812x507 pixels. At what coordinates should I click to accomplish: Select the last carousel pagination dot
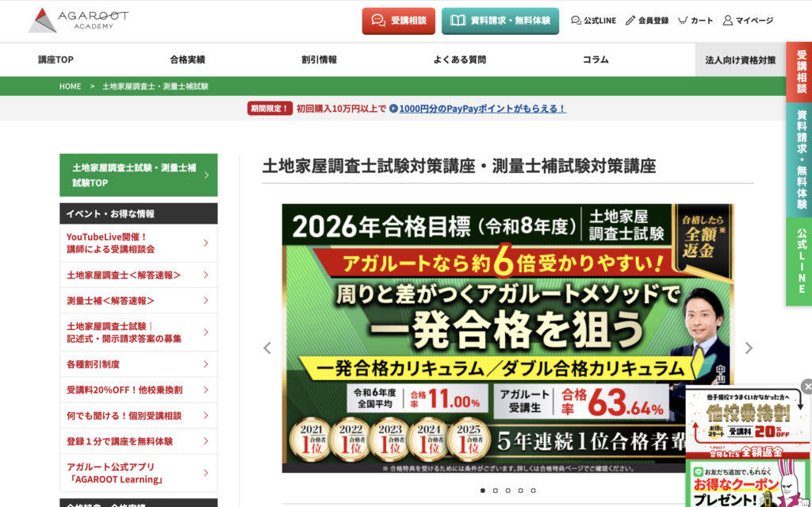coord(533,490)
